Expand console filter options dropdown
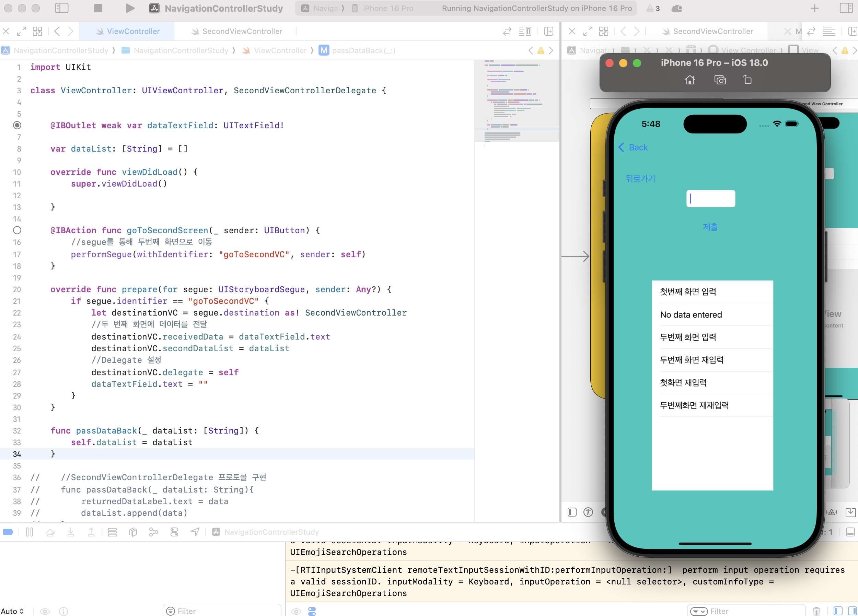This screenshot has width=858, height=616. (698, 611)
